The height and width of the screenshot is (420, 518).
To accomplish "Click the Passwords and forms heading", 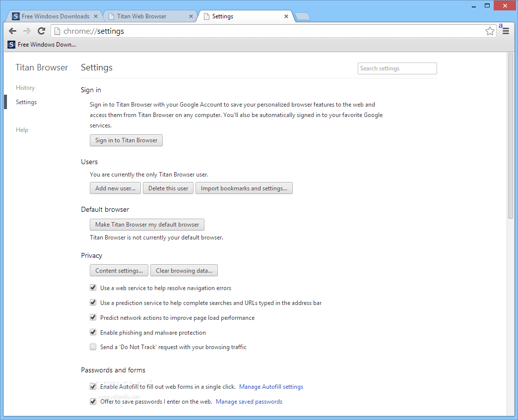I will coord(113,370).
